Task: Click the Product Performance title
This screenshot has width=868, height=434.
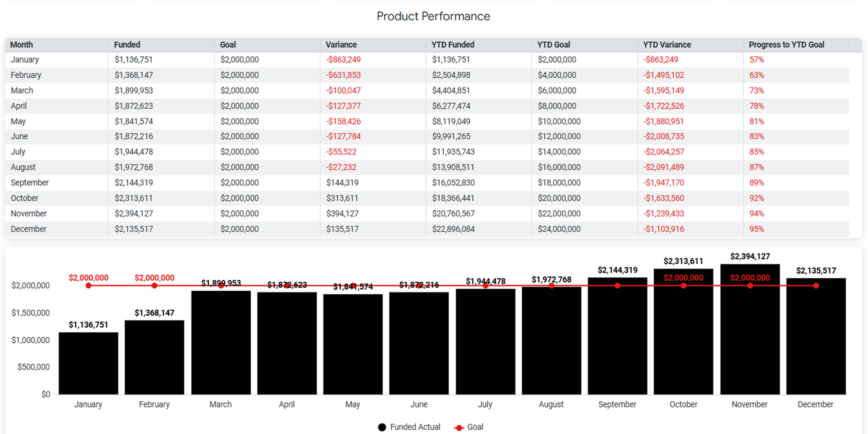Action: (433, 16)
